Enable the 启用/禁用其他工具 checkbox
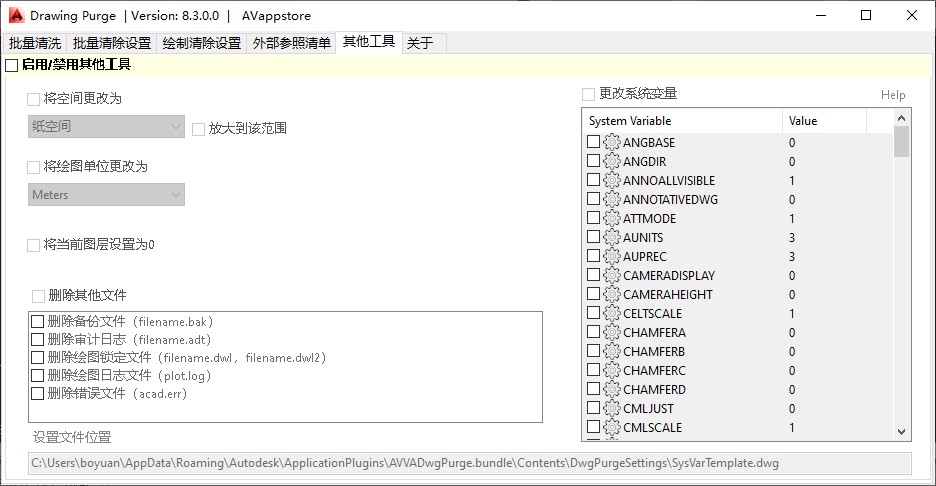936x486 pixels. click(x=11, y=66)
